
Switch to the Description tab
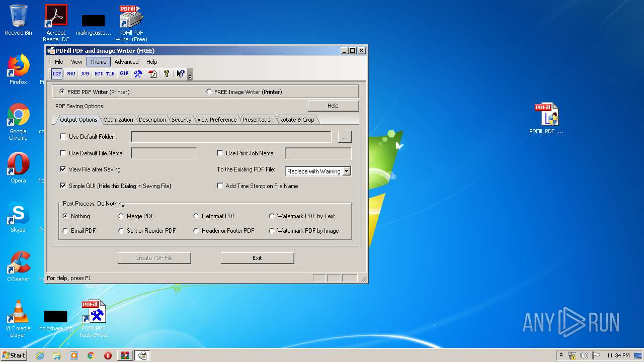click(152, 120)
